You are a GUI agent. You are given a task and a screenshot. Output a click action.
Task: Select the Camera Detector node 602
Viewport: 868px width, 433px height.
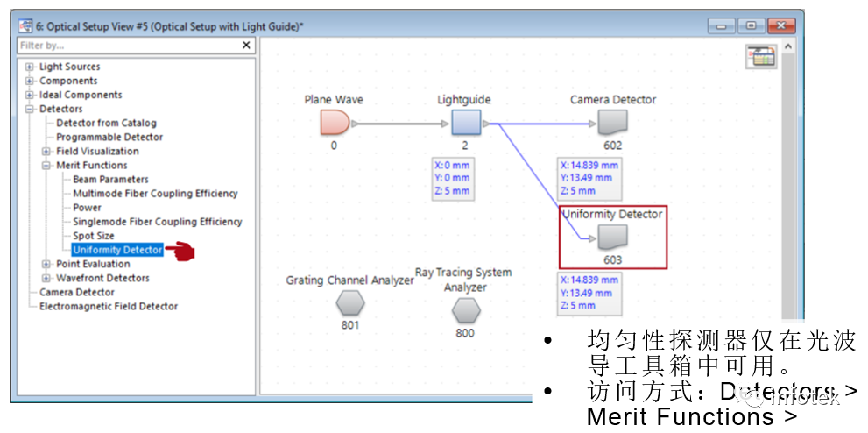612,123
